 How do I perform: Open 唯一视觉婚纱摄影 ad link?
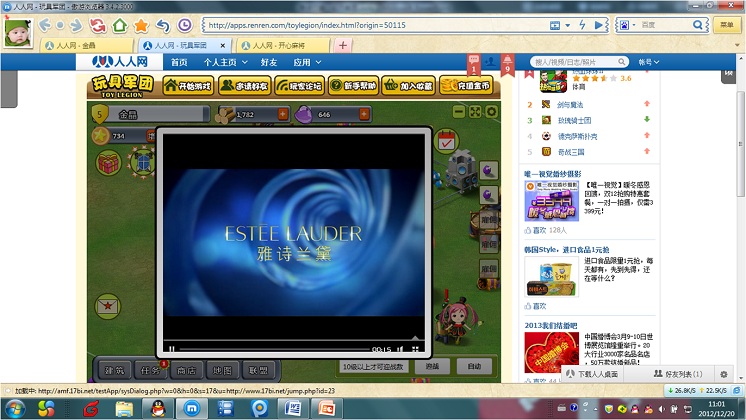click(553, 174)
